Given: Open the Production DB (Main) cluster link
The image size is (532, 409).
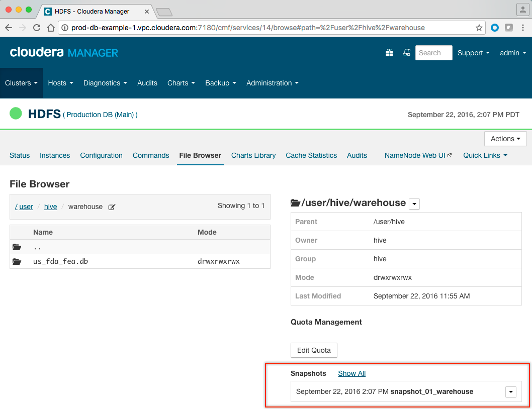Looking at the screenshot, I should click(100, 115).
